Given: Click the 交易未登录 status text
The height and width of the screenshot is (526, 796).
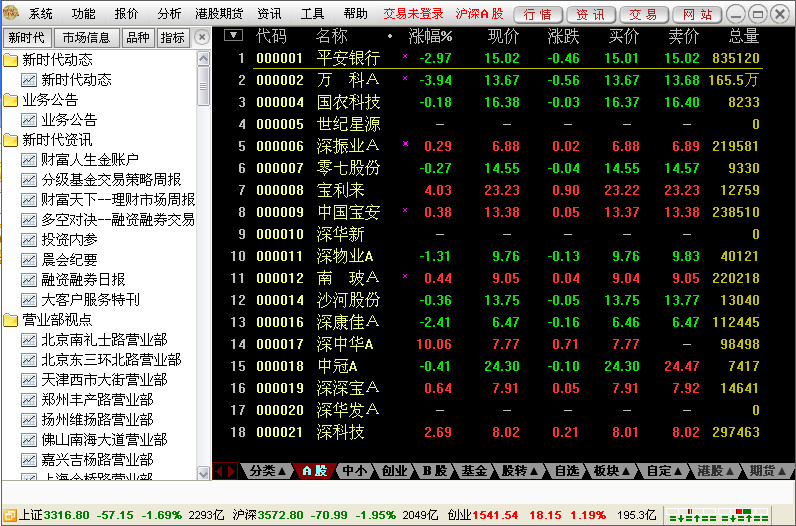Looking at the screenshot, I should point(413,14).
